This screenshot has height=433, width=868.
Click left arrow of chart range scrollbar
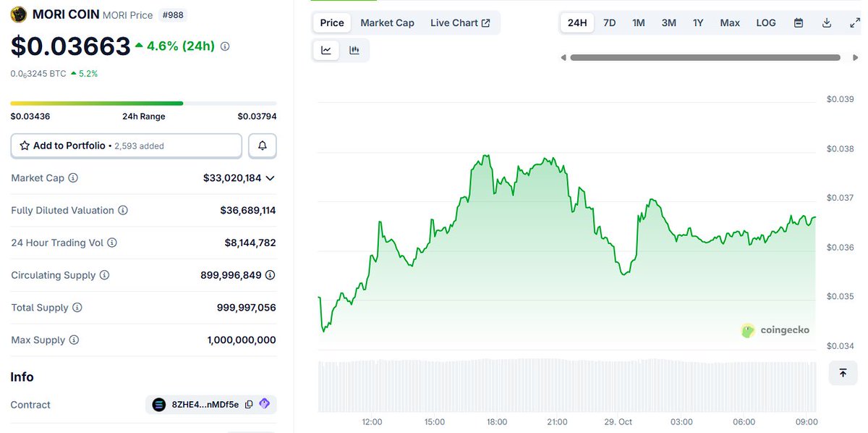tap(563, 58)
